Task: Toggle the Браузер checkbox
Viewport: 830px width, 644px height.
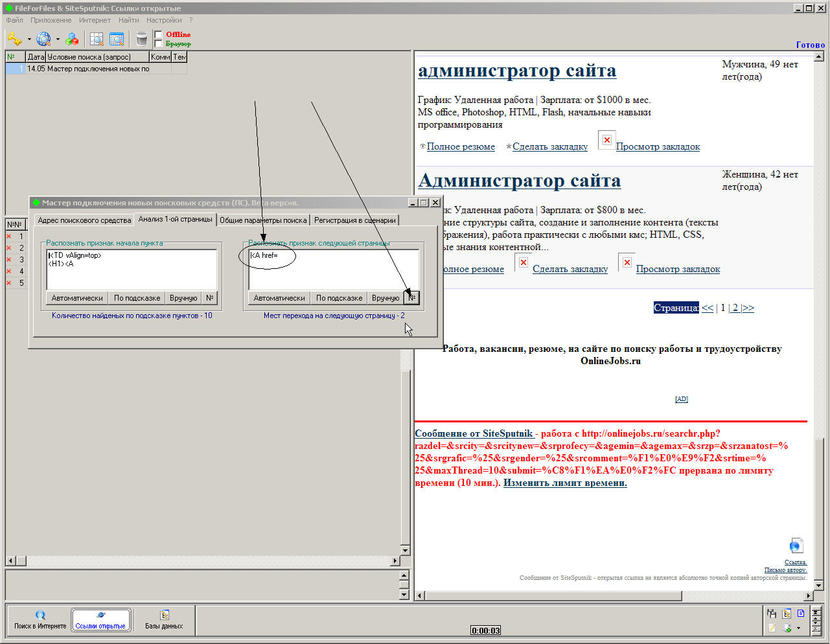Action: [158, 43]
